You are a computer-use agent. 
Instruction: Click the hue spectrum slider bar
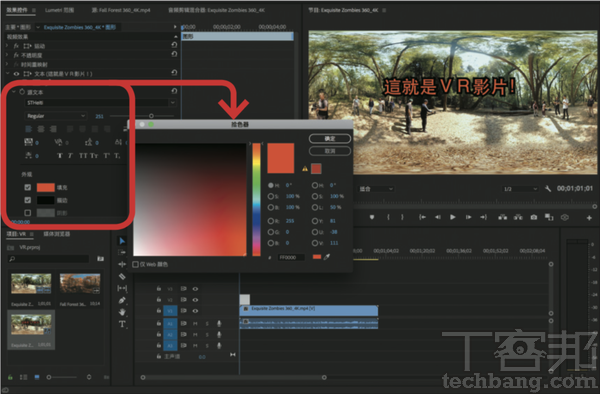tap(256, 199)
